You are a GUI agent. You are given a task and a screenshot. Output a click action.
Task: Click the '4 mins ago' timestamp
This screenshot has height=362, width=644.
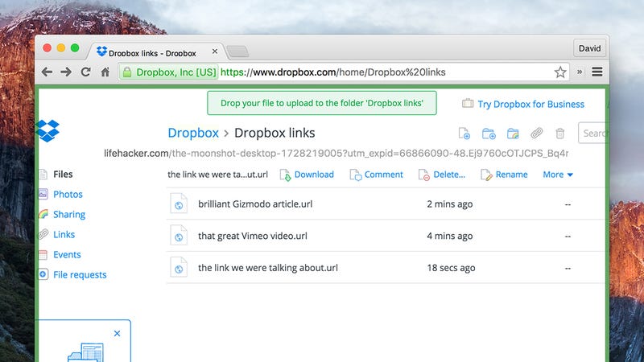(x=450, y=236)
